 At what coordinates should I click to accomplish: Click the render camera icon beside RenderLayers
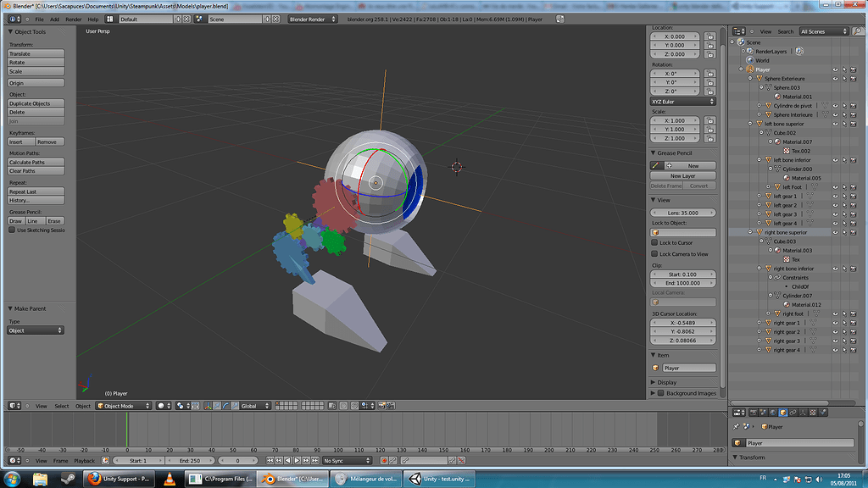click(798, 51)
